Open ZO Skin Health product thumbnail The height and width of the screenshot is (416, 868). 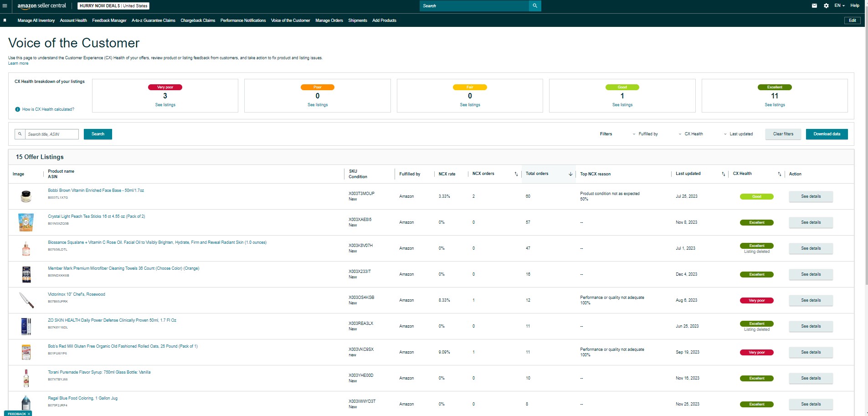click(x=26, y=326)
